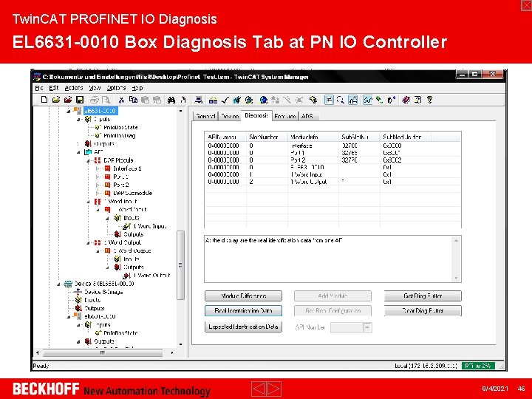The height and width of the screenshot is (399, 532).
Task: Switch to the Device tab
Action: click(230, 116)
